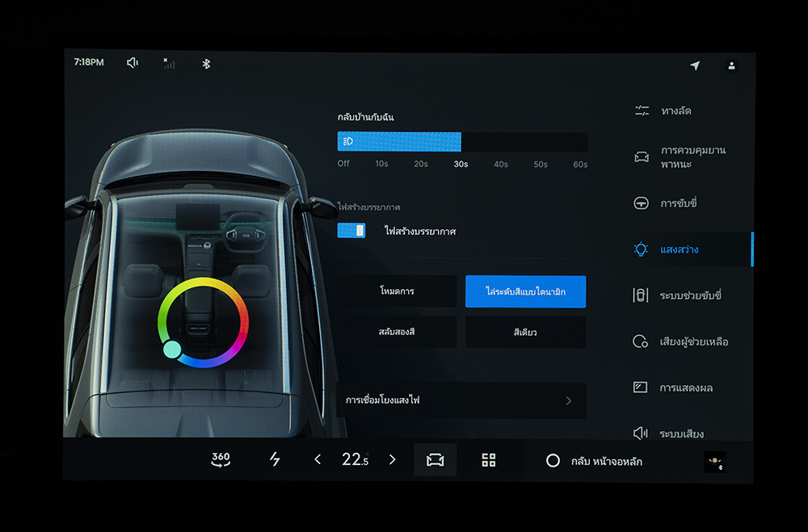Open the charging lightning bolt shortcut
The height and width of the screenshot is (532, 808).
point(276,459)
